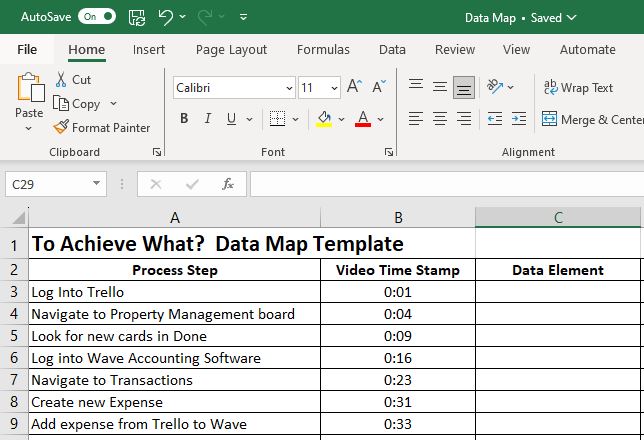Screen dimensions: 644x440
Task: Click the Insert Function fx icon
Action: click(x=228, y=184)
